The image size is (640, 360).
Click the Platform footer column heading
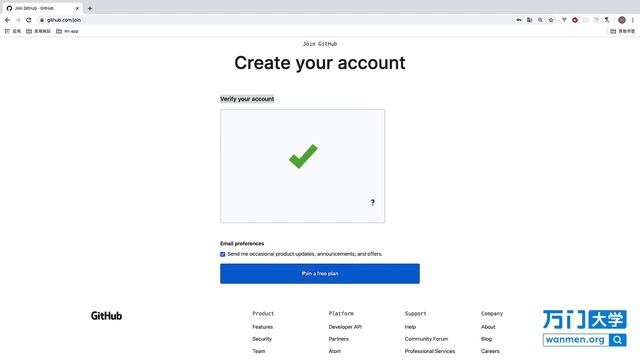(341, 313)
